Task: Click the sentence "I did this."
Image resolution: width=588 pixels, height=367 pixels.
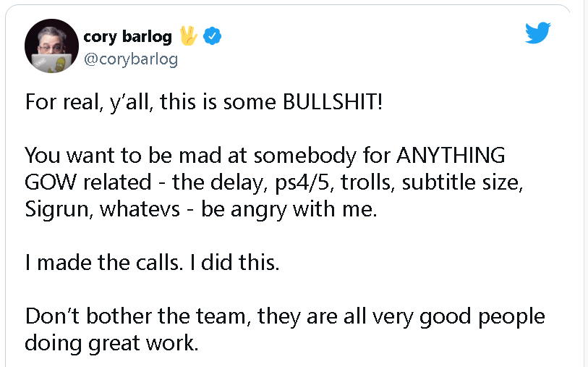Action: (235, 262)
